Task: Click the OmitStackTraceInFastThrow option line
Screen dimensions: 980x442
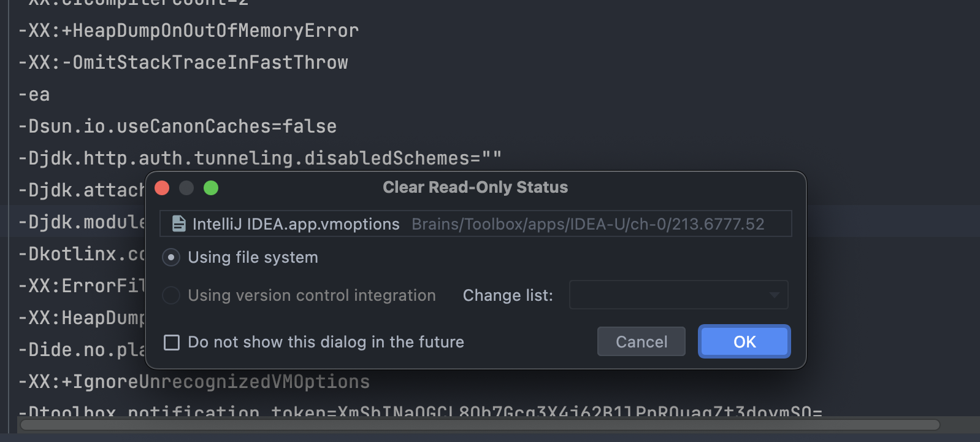Action: point(183,63)
